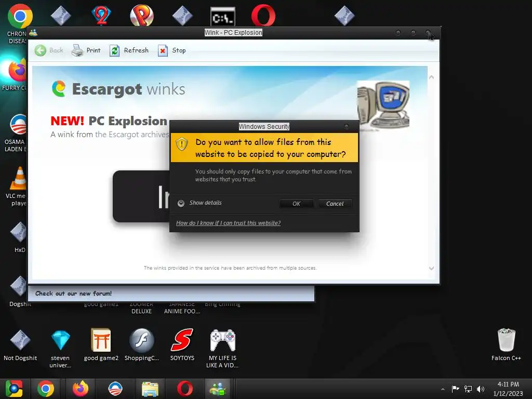Click the volume speaker tray icon
This screenshot has height=399, width=532.
tap(481, 389)
